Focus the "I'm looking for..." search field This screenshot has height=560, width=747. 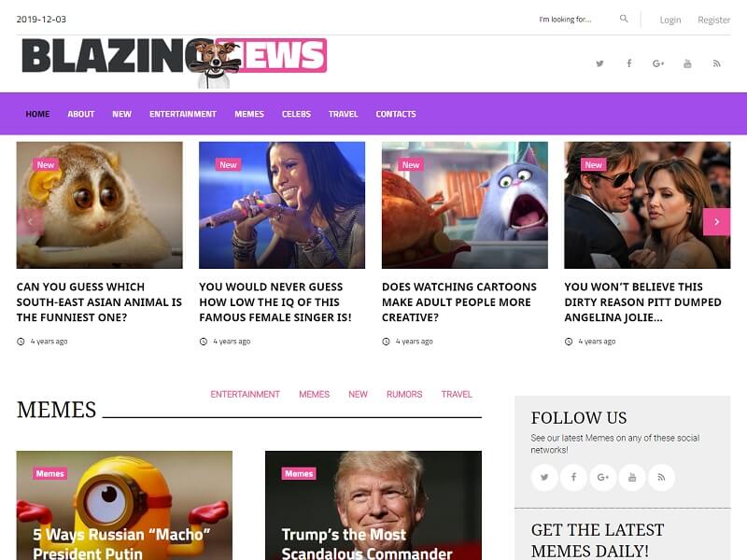click(x=576, y=20)
